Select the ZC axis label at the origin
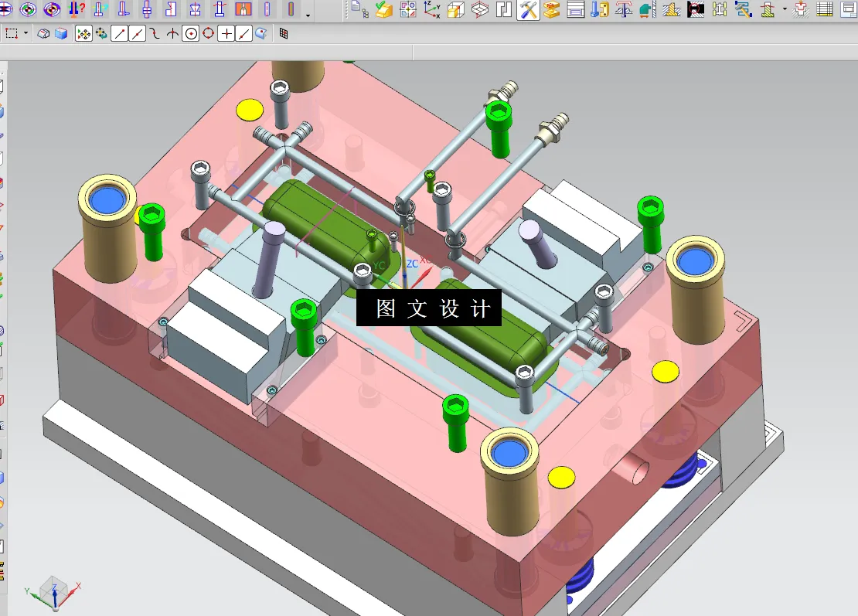 [412, 264]
